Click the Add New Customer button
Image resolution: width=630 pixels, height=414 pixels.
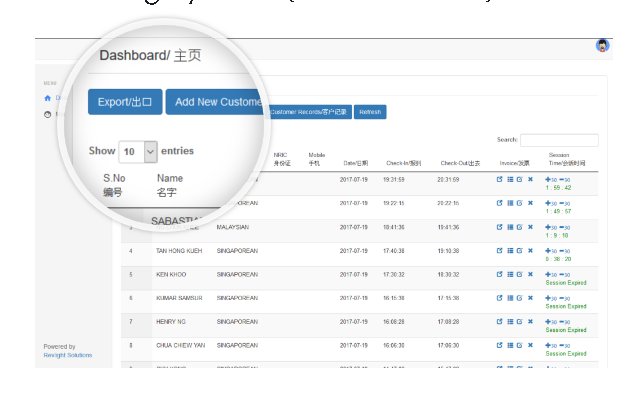pyautogui.click(x=217, y=102)
